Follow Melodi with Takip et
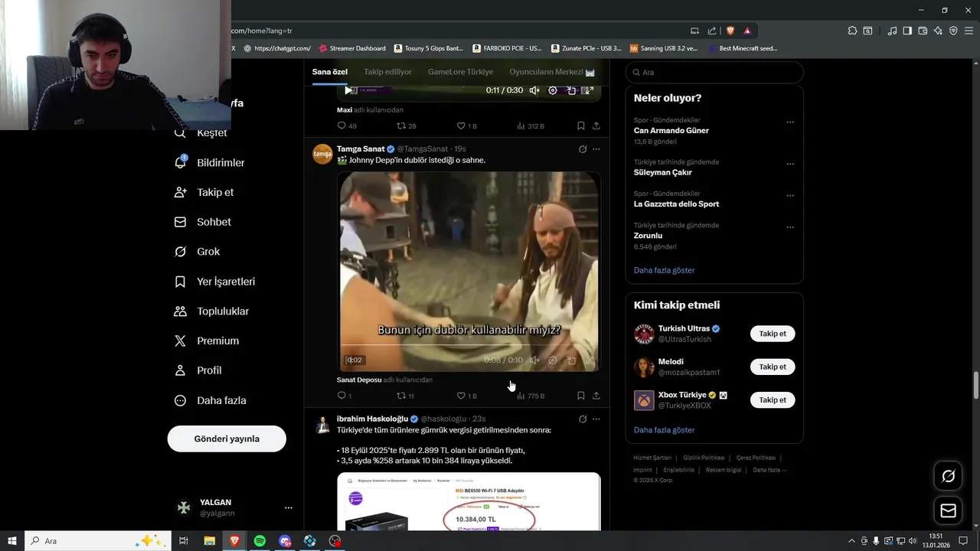Image resolution: width=980 pixels, height=551 pixels. (x=773, y=367)
